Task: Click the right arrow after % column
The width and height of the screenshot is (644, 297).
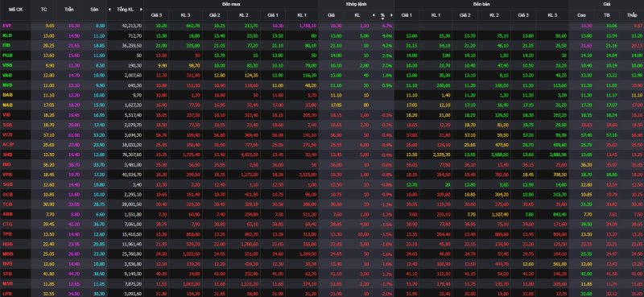Action: [391, 15]
